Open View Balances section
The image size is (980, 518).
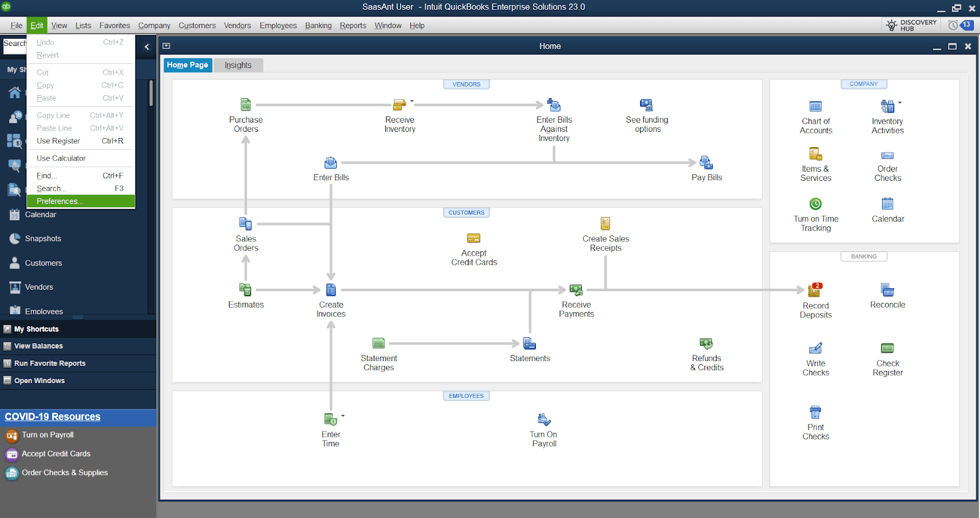[x=78, y=346]
